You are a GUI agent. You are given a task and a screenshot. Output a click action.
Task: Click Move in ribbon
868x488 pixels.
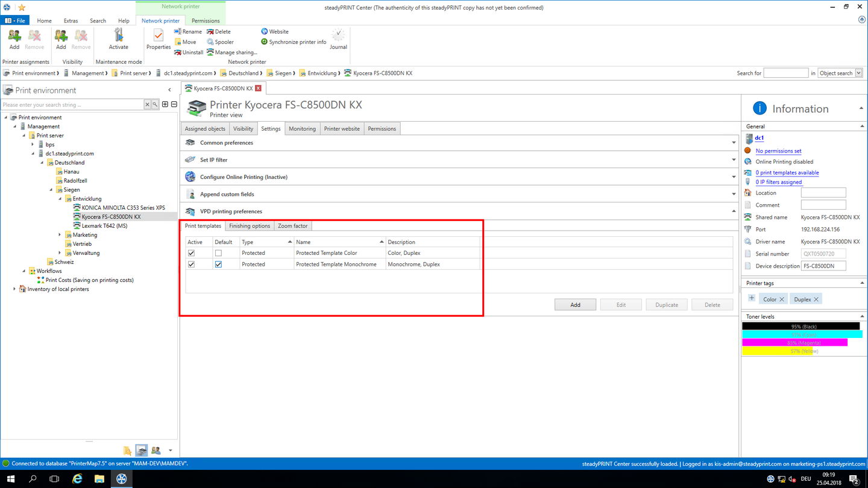186,42
